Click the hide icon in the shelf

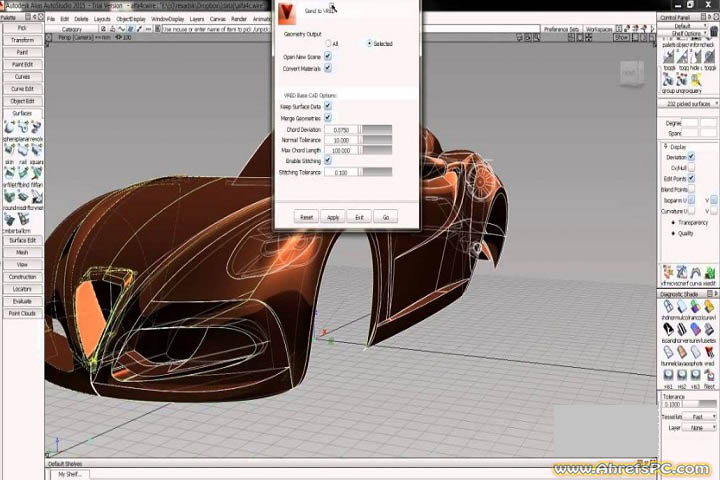[697, 56]
